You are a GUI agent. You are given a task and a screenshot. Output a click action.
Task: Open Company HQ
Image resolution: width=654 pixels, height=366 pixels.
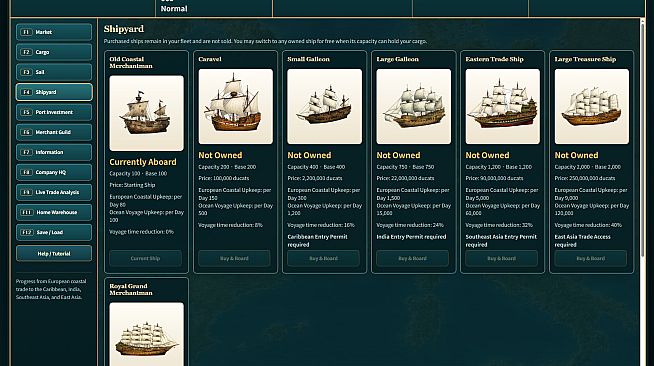point(54,172)
